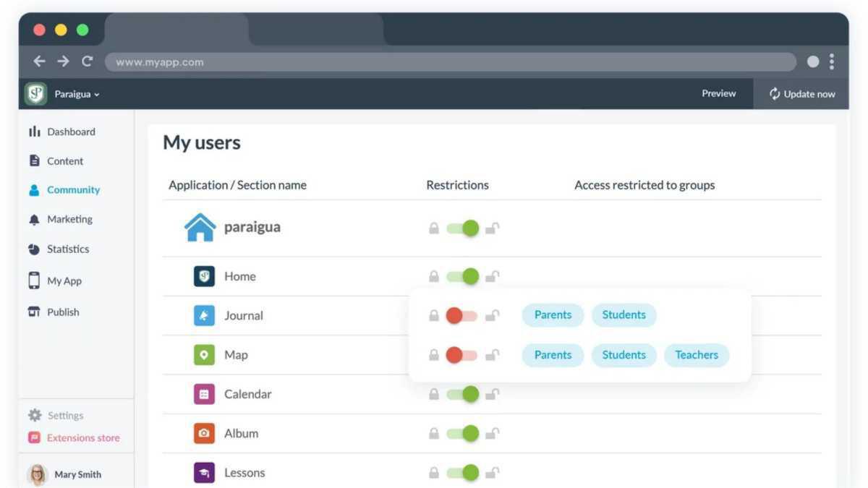Click the green Map pin icon
The image size is (868, 488).
204,355
